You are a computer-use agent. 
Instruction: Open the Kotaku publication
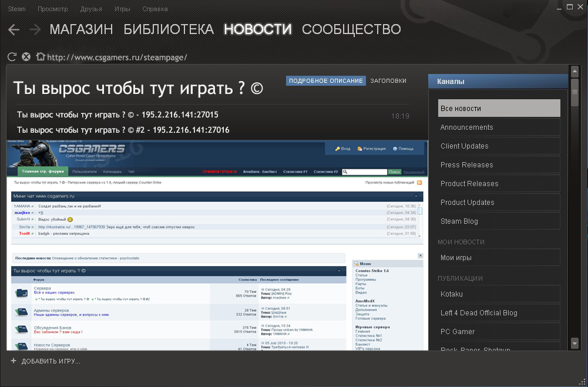[499, 294]
